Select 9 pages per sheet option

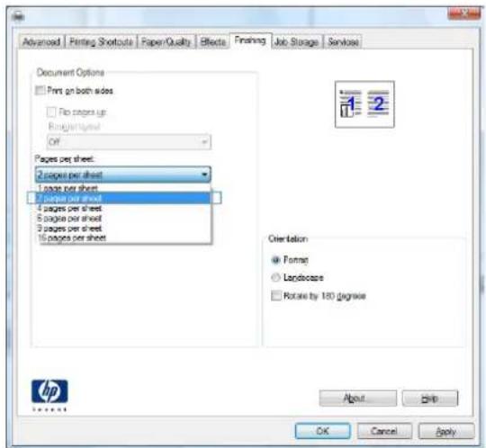click(123, 228)
